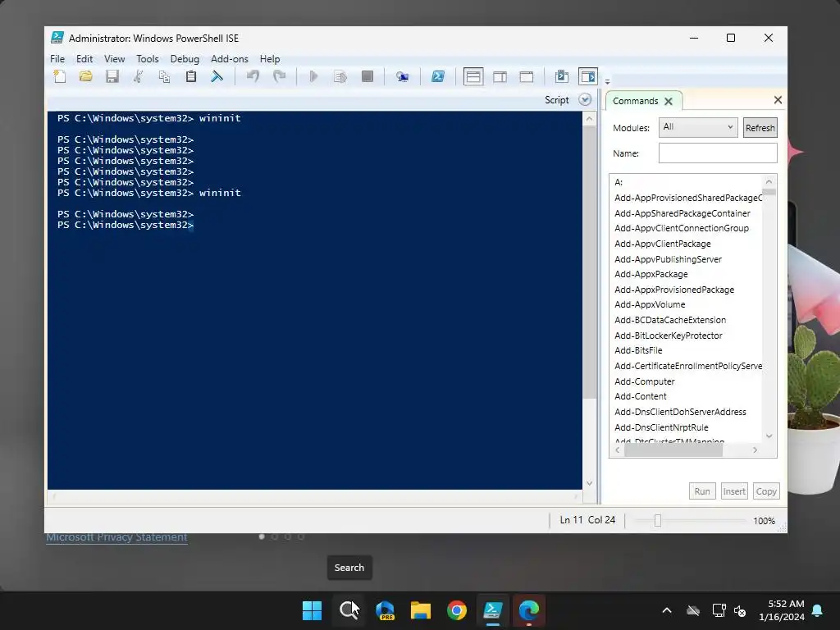
Task: Open the Tools menu
Action: (148, 59)
